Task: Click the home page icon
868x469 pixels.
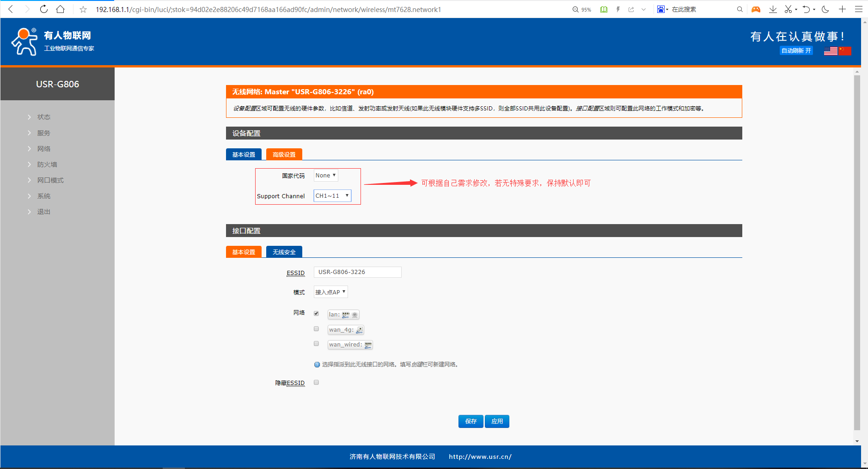Action: point(60,9)
